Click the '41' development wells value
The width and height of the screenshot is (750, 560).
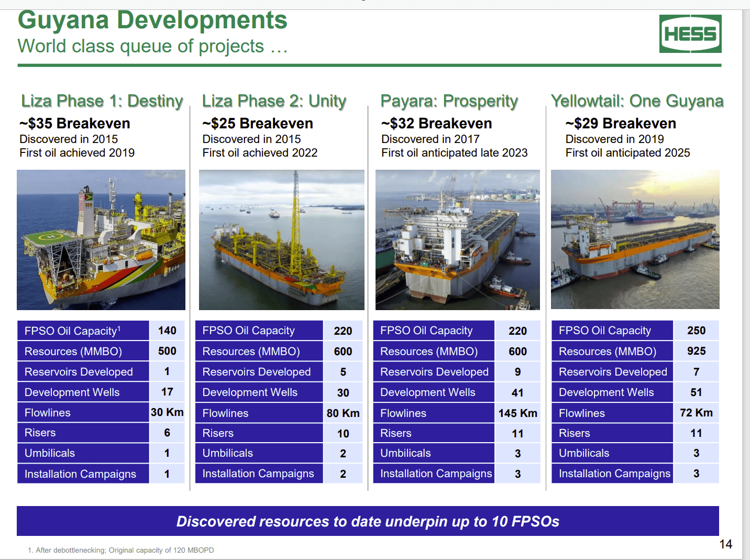(x=518, y=393)
